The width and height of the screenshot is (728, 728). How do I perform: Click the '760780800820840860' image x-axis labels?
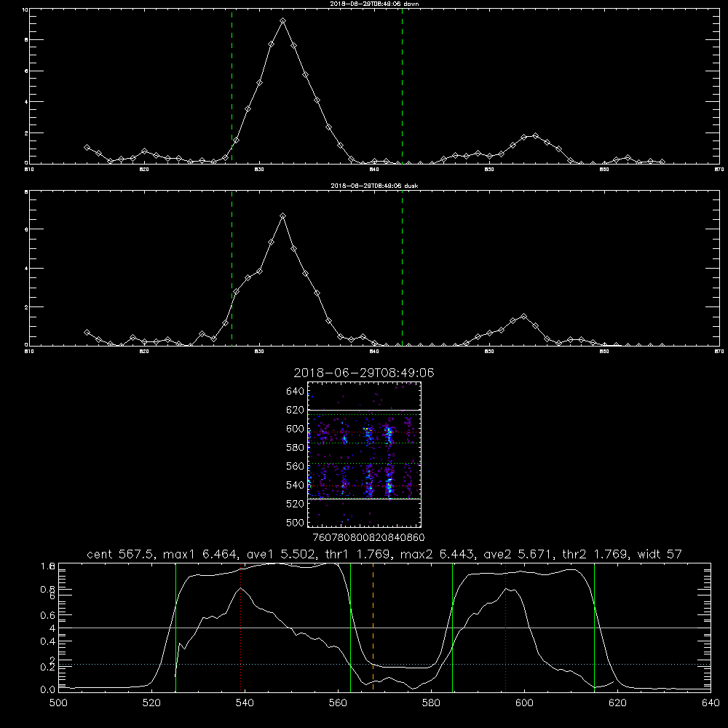(x=369, y=538)
